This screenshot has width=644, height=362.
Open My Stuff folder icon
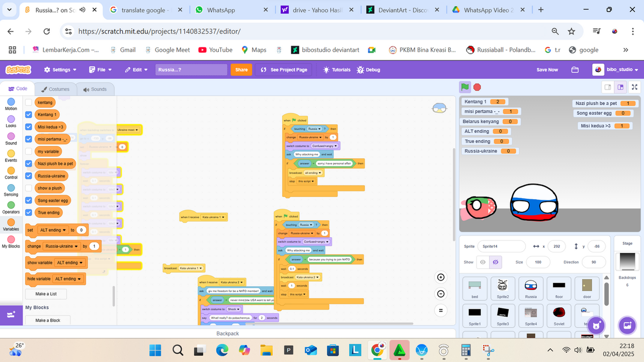575,70
